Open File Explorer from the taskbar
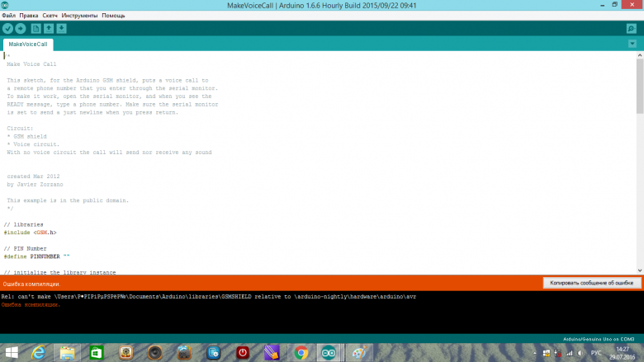Viewport: 644px width, 362px height. (68, 353)
